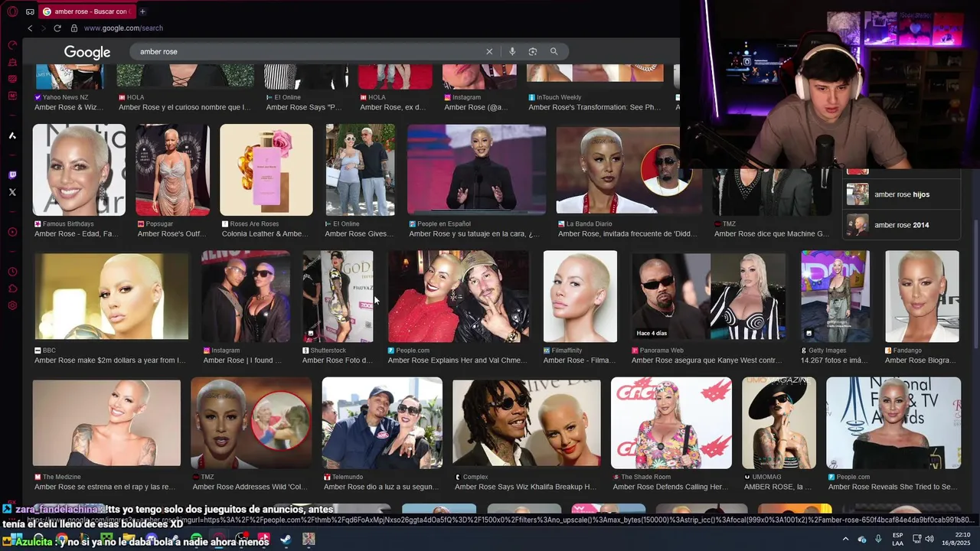Open the Fandango biography thumbnail
This screenshot has width=980, height=551.
click(x=922, y=296)
